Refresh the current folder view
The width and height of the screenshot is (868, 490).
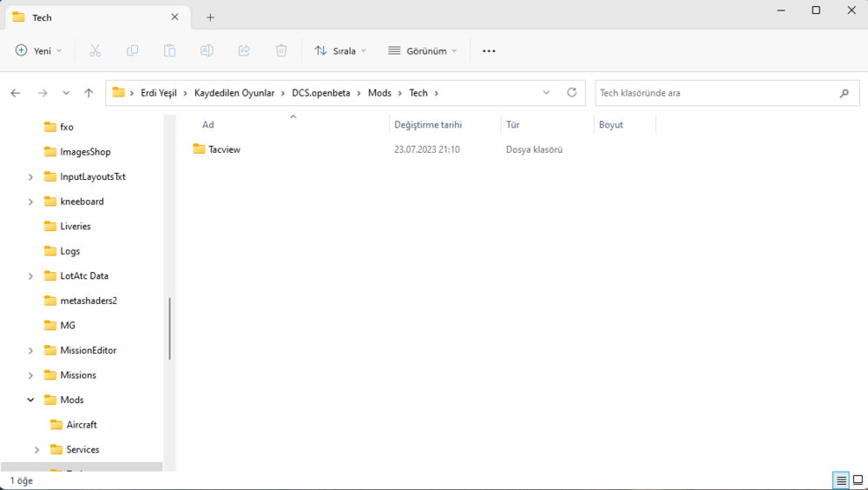(572, 93)
